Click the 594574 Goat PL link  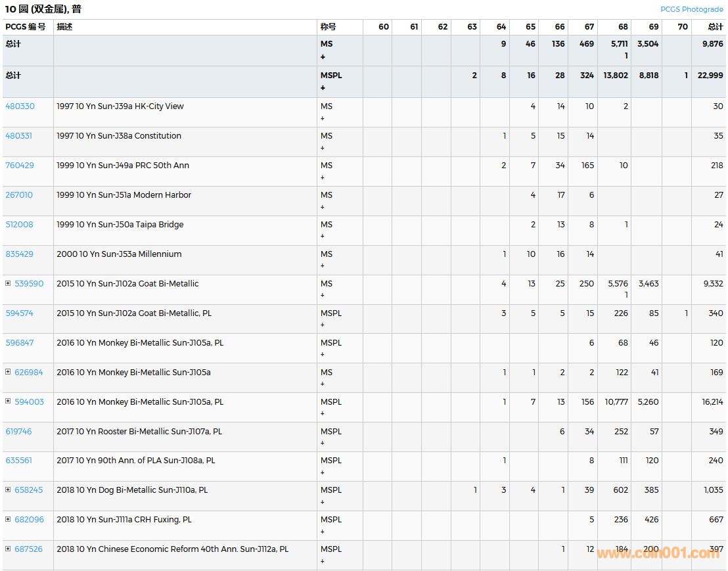[19, 313]
